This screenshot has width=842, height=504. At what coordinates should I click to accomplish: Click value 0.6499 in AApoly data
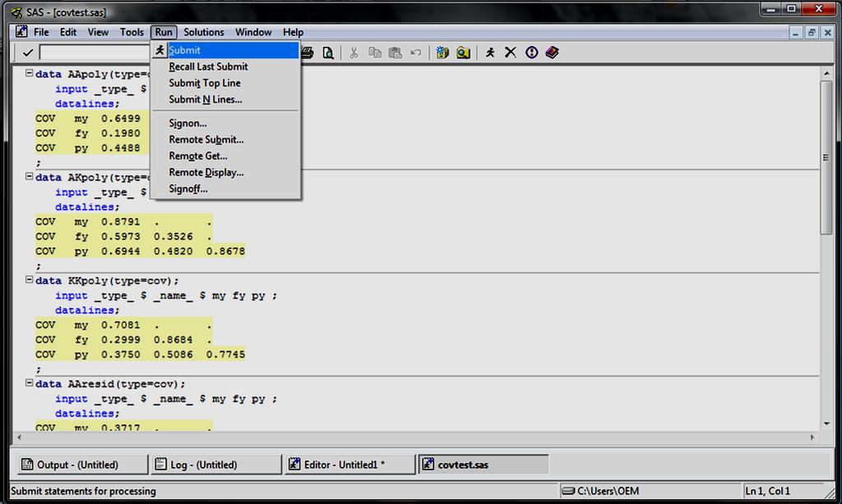pos(121,118)
